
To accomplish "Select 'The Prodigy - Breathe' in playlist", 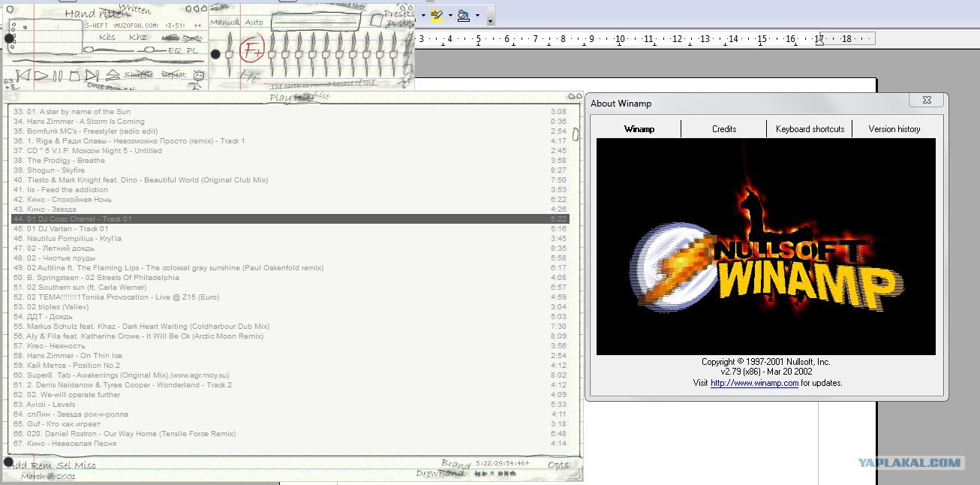I will 290,161.
